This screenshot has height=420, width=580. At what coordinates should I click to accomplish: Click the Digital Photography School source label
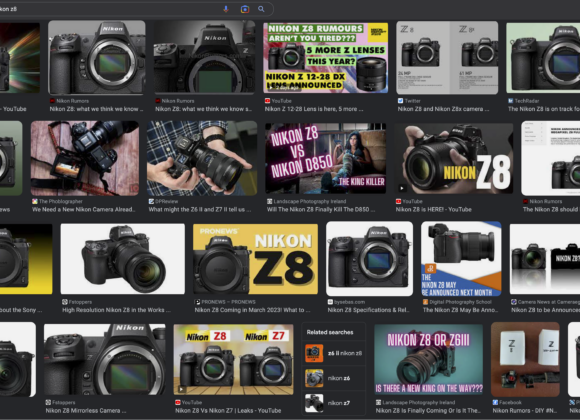(x=457, y=302)
